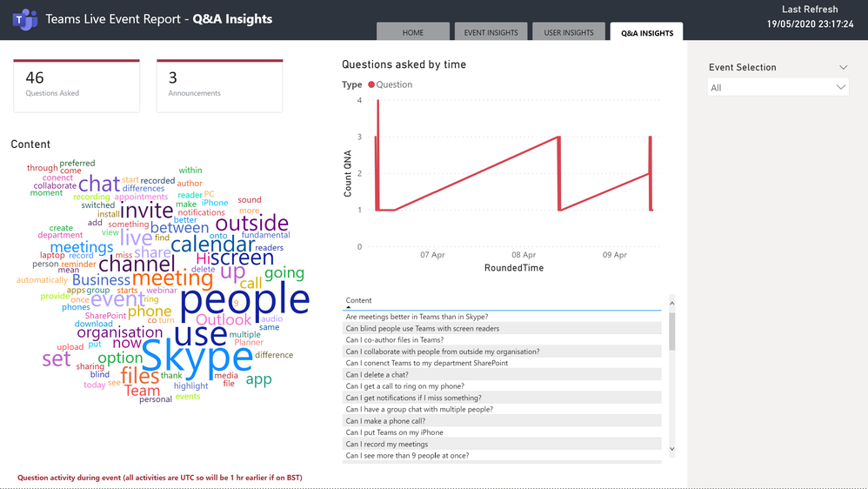Sort by the Content column header

click(359, 300)
